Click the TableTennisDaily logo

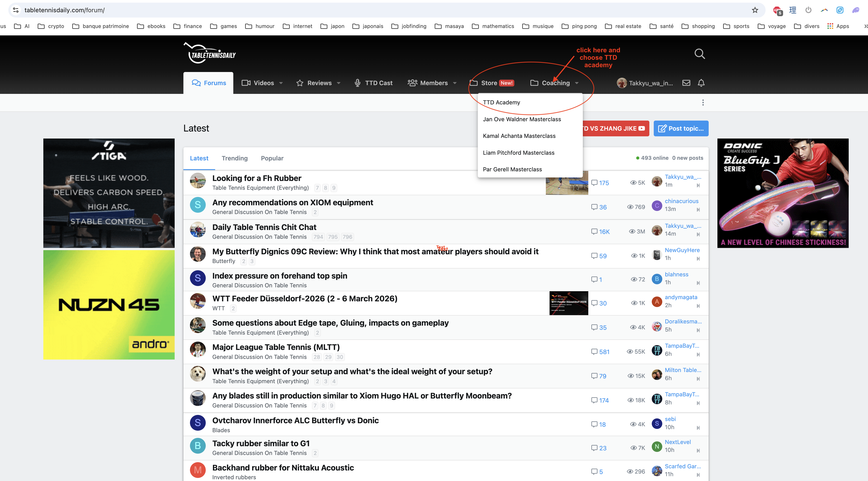210,53
